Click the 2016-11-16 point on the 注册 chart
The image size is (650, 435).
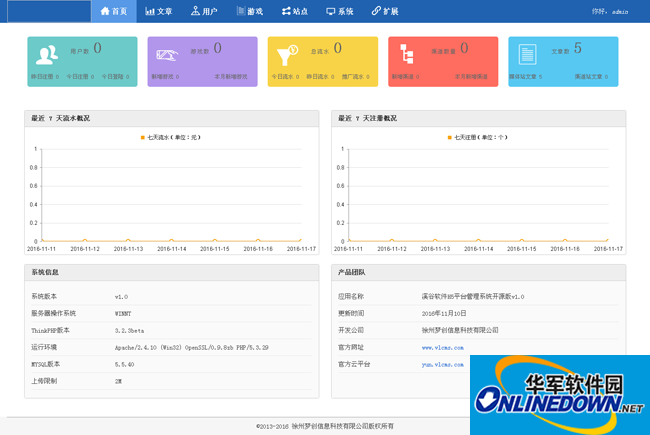pos(565,241)
